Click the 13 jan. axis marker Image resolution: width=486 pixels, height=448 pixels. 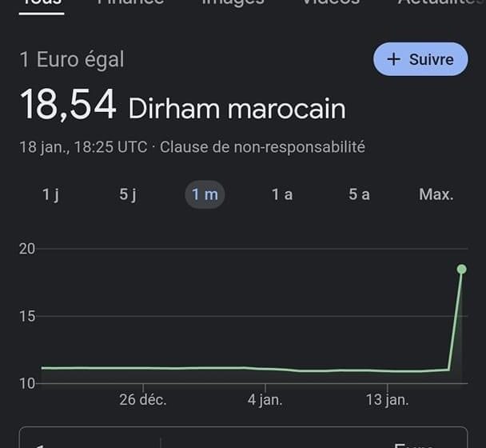pos(387,399)
